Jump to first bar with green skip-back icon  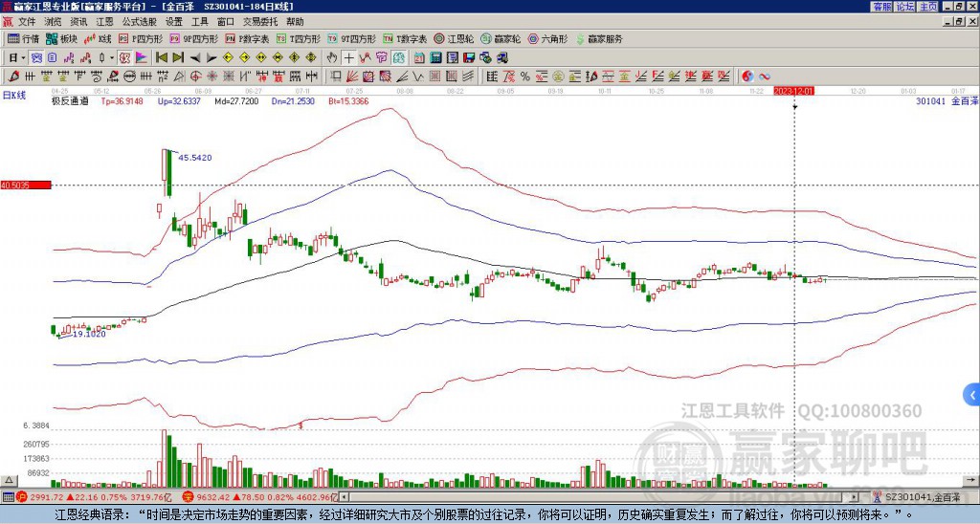pyautogui.click(x=161, y=58)
